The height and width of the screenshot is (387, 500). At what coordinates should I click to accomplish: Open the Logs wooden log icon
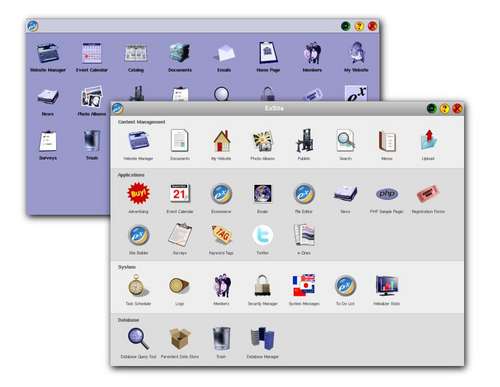coord(179,286)
